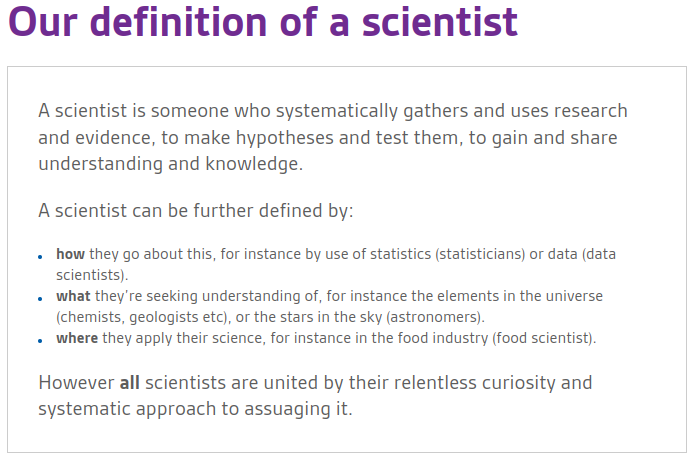Click the bold word 'how'
The height and width of the screenshot is (457, 692).
[x=70, y=254]
